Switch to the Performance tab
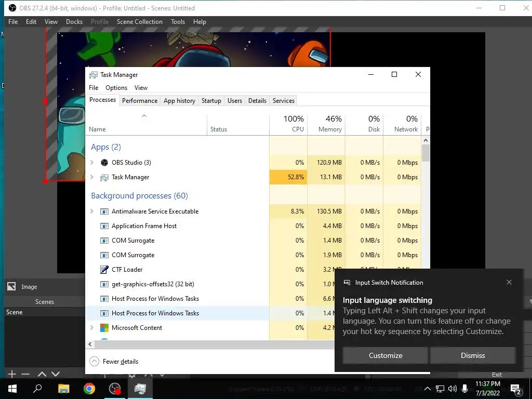The height and width of the screenshot is (399, 532). coord(140,101)
